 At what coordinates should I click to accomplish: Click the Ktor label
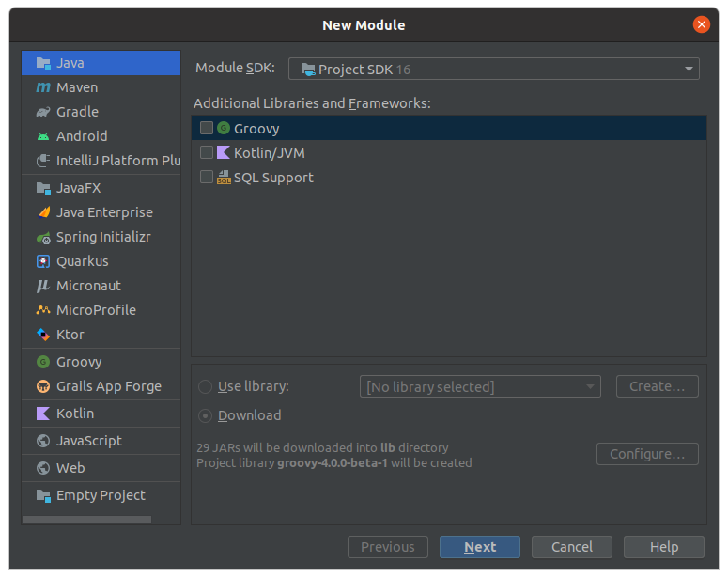pos(70,335)
